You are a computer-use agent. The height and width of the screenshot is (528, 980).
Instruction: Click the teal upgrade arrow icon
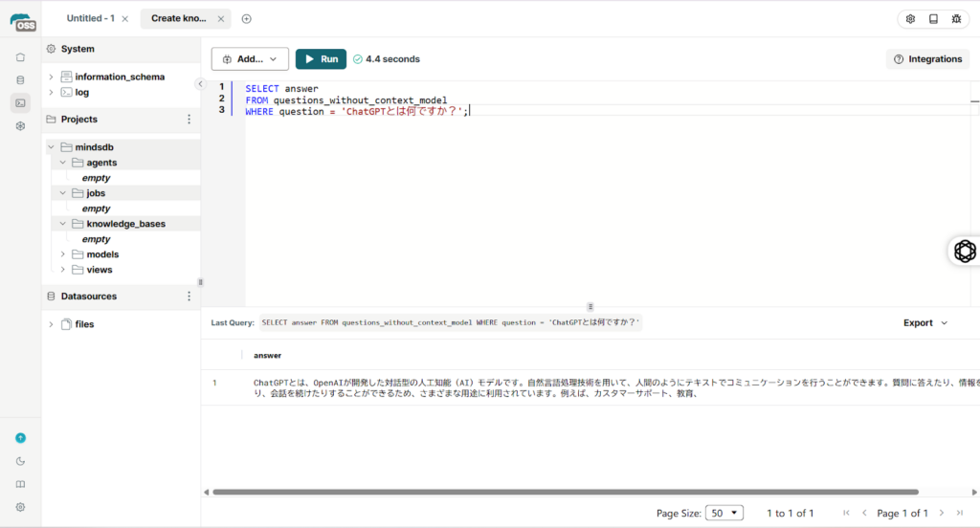[20, 438]
